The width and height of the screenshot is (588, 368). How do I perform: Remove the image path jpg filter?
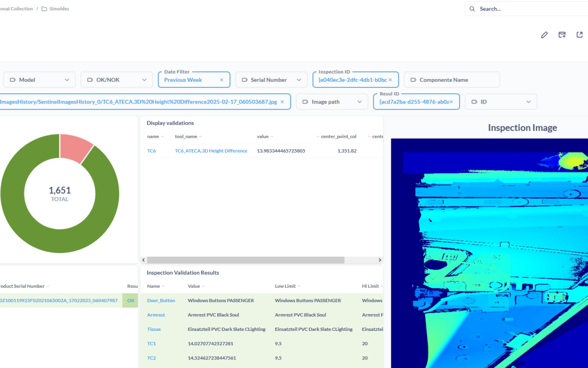(x=283, y=102)
